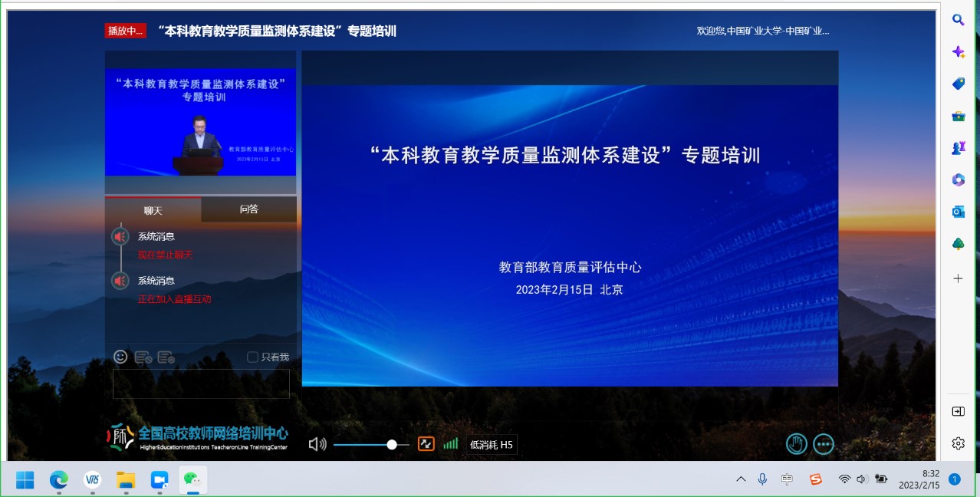Click the orange video swap layout icon
Image resolution: width=980 pixels, height=497 pixels.
click(x=426, y=444)
